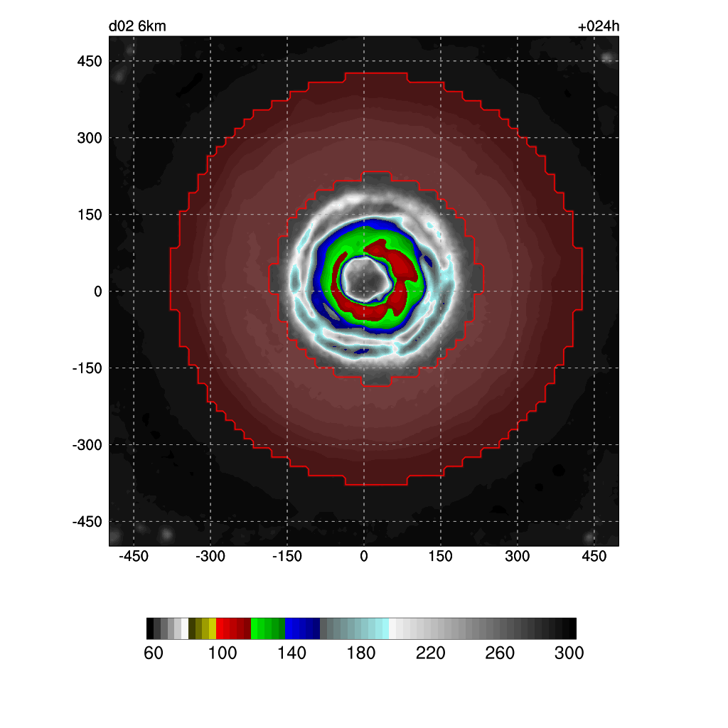Click the storm eye at plot center
Viewport: 728px width, 728px height.
[365, 279]
